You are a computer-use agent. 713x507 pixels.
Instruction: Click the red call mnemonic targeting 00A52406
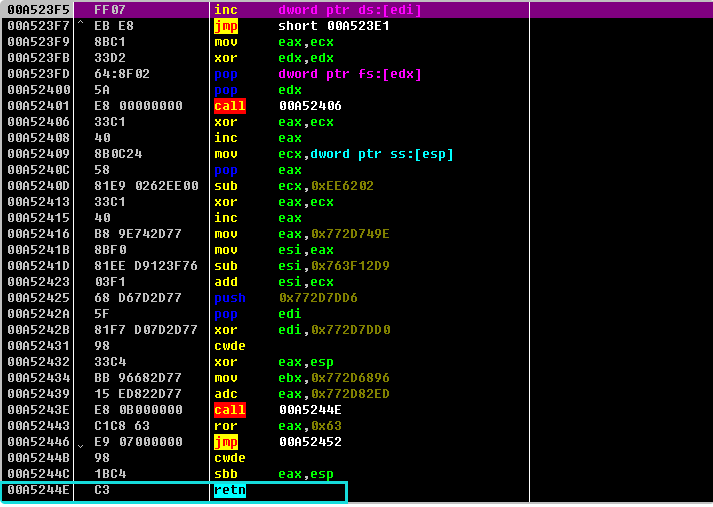pyautogui.click(x=229, y=106)
